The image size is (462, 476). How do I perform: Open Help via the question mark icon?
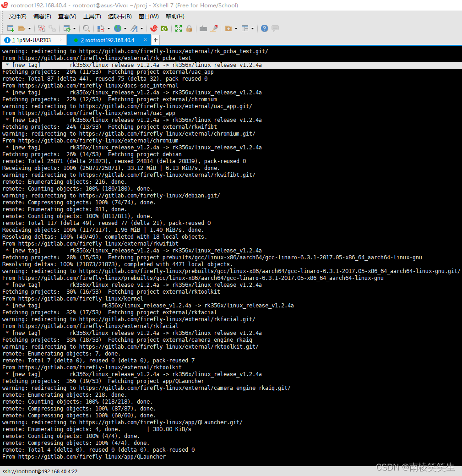[x=265, y=28]
